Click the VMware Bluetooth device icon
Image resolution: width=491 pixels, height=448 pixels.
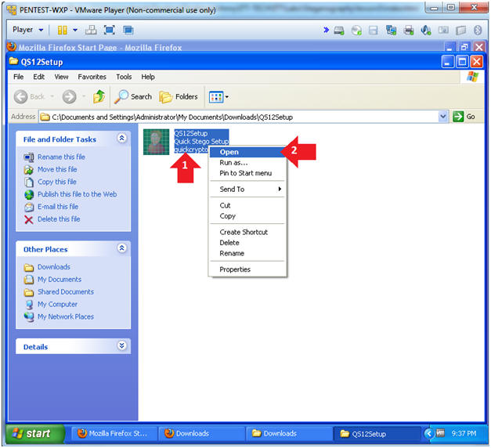(x=478, y=31)
